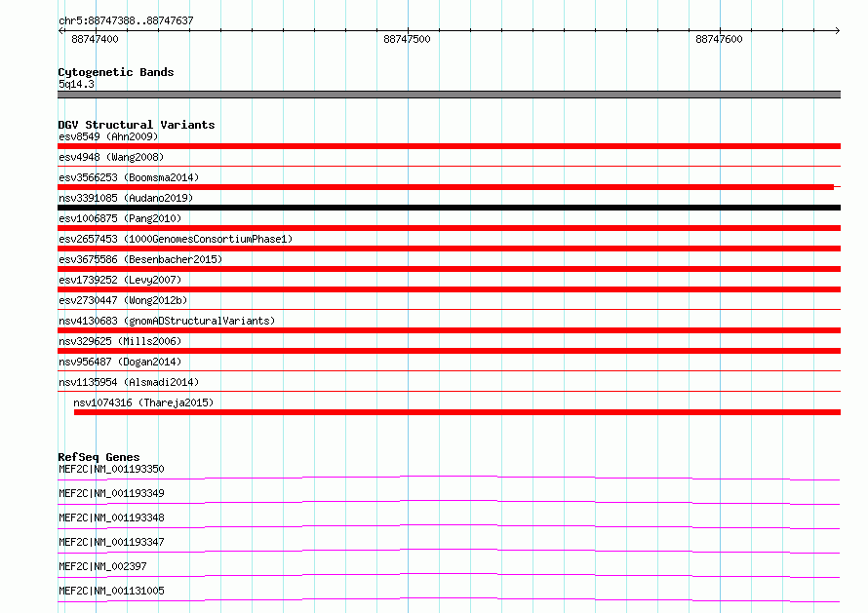Screen dimensions: 868x613
Task: Click the RefSeq Genes track heading
Action: [99, 457]
